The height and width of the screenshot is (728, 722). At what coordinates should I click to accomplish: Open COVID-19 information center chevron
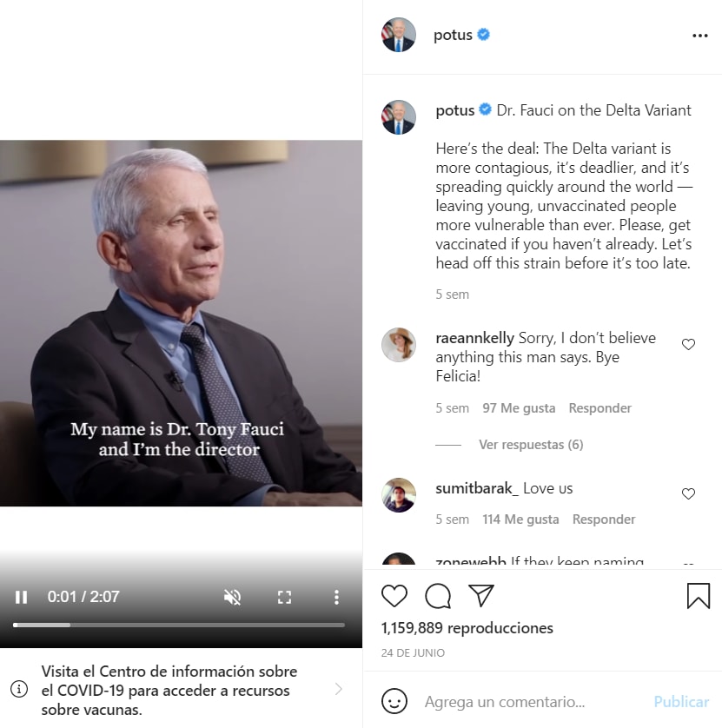coord(339,689)
